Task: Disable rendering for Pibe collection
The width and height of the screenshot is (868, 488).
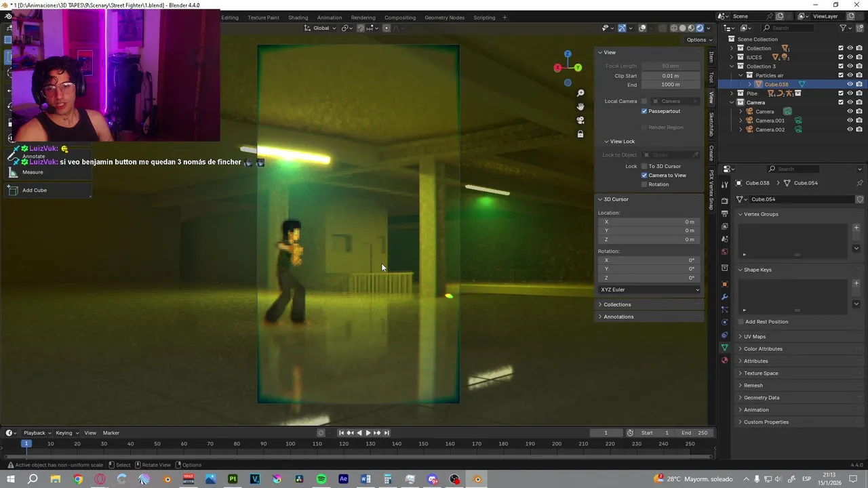Action: [859, 94]
